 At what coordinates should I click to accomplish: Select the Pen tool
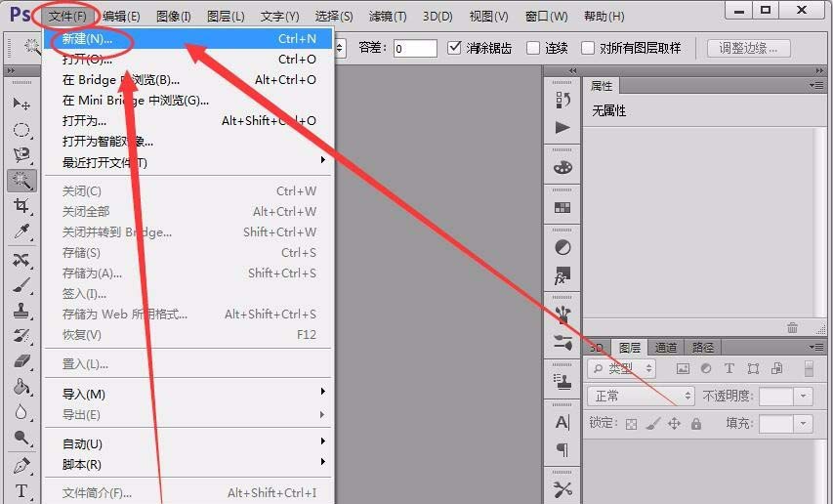[21, 466]
